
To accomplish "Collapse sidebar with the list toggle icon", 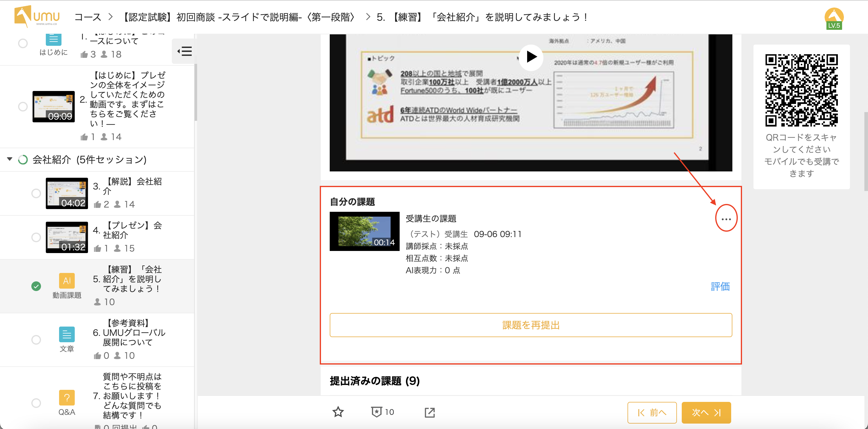I will [x=184, y=52].
